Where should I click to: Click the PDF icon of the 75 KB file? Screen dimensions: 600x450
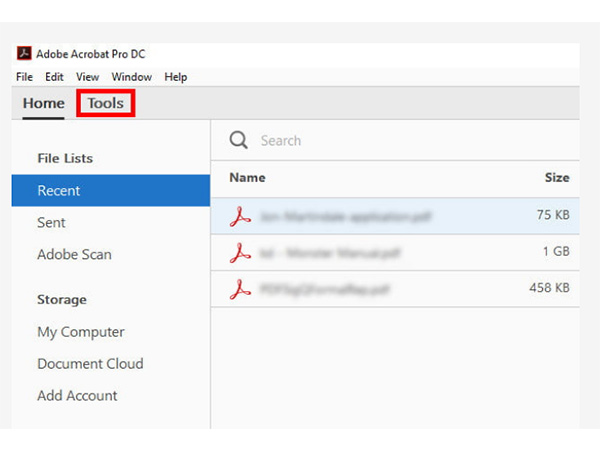[240, 215]
